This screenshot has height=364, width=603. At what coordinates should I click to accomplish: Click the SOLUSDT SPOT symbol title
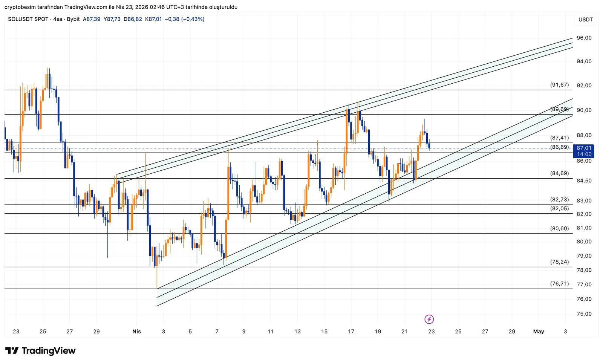[x=28, y=19]
